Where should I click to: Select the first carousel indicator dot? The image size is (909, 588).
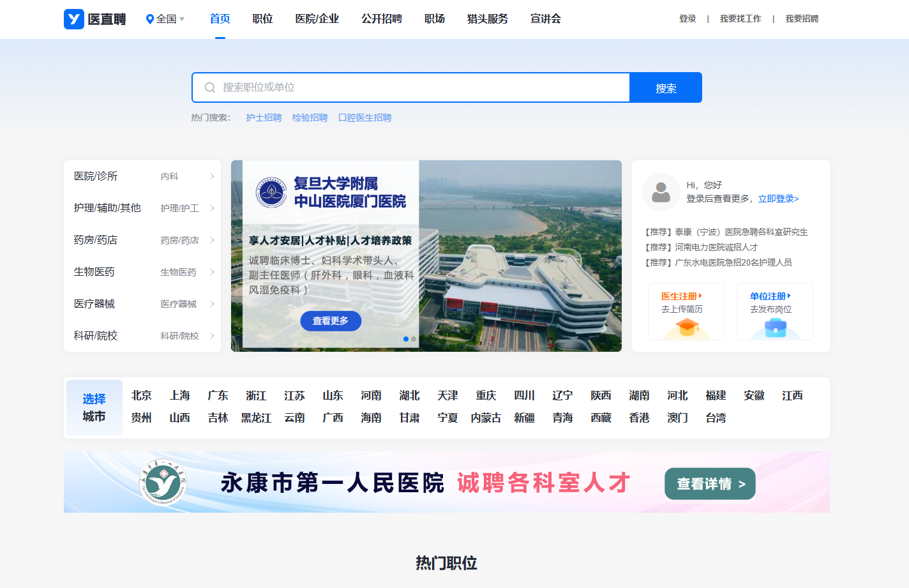[x=406, y=339]
